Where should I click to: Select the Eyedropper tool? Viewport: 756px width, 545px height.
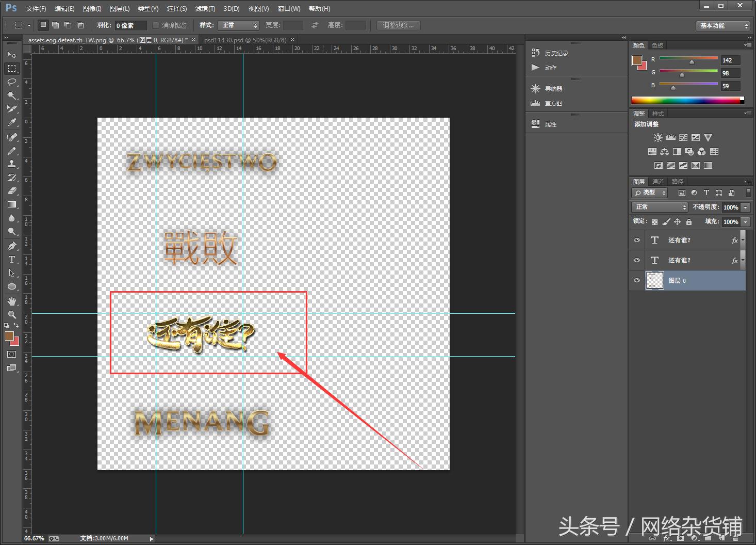pos(12,123)
